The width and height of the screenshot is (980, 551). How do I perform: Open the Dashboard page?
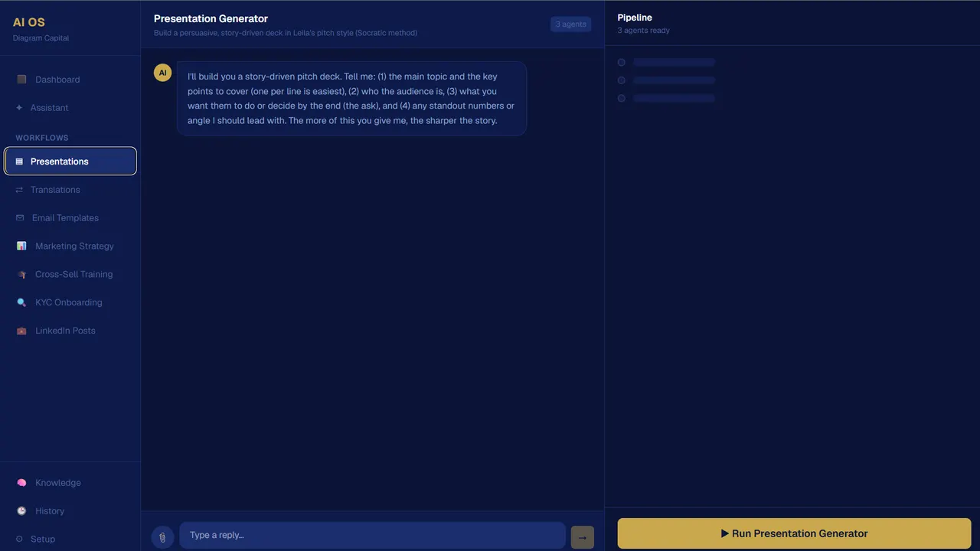point(70,80)
